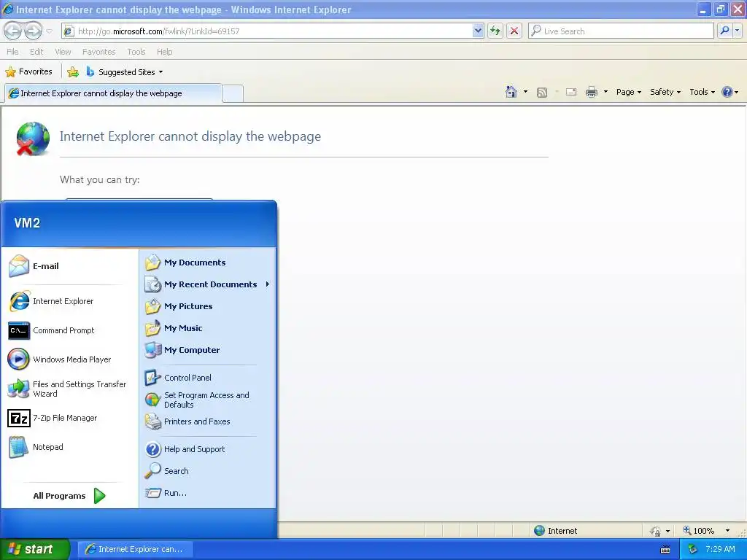Open the Favorites menu in menu bar
The width and height of the screenshot is (747, 560).
pyautogui.click(x=98, y=52)
